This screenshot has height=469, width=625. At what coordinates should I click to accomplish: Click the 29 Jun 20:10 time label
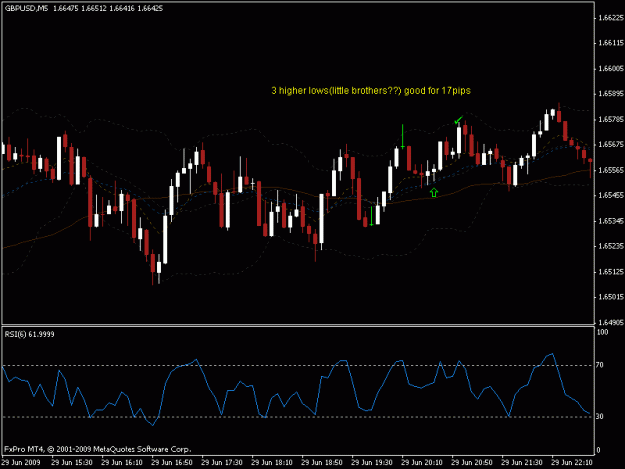point(422,463)
